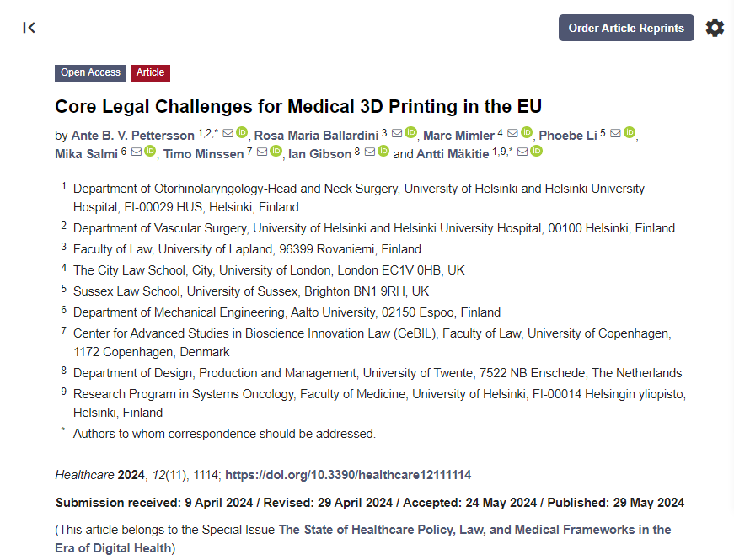
Task: Click the Order Article Reprints button
Action: [626, 28]
